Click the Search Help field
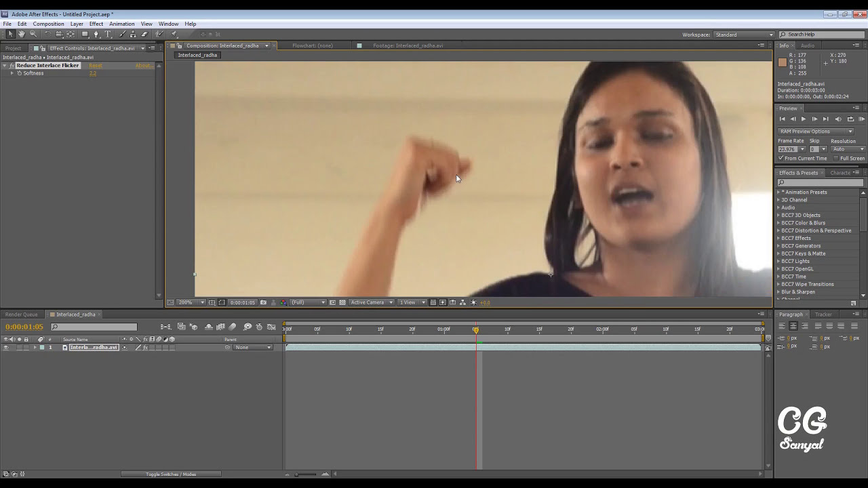This screenshot has width=868, height=488. pos(821,35)
